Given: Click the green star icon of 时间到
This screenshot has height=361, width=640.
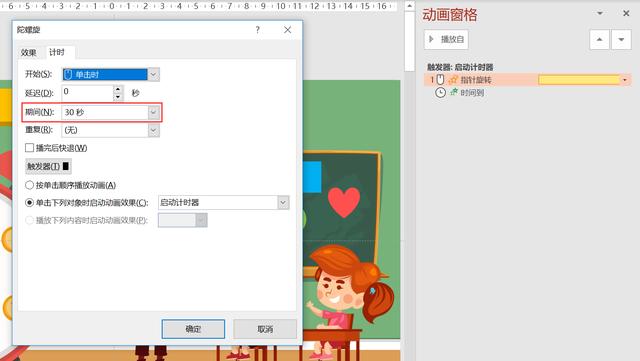Looking at the screenshot, I should point(453,92).
